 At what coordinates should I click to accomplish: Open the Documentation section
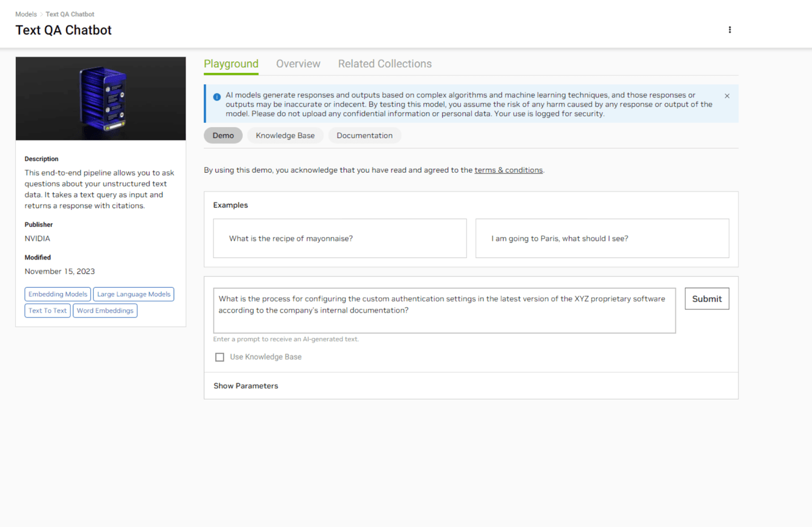pyautogui.click(x=364, y=135)
